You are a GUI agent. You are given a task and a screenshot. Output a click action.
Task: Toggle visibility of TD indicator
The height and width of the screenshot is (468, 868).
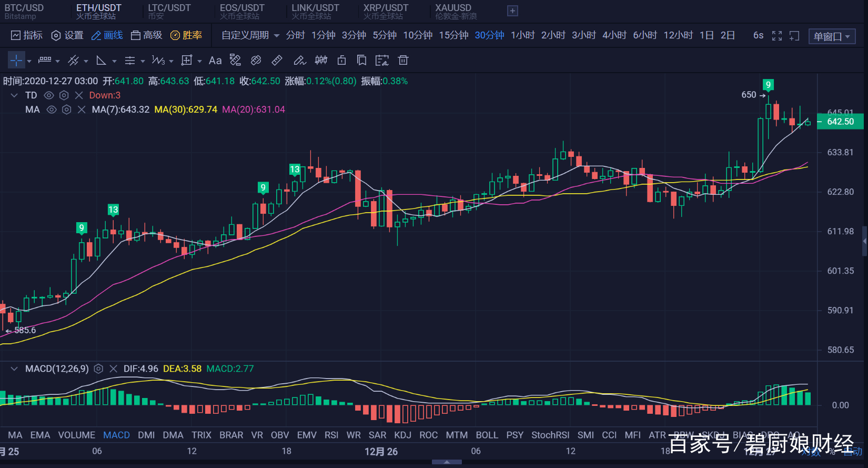point(49,95)
